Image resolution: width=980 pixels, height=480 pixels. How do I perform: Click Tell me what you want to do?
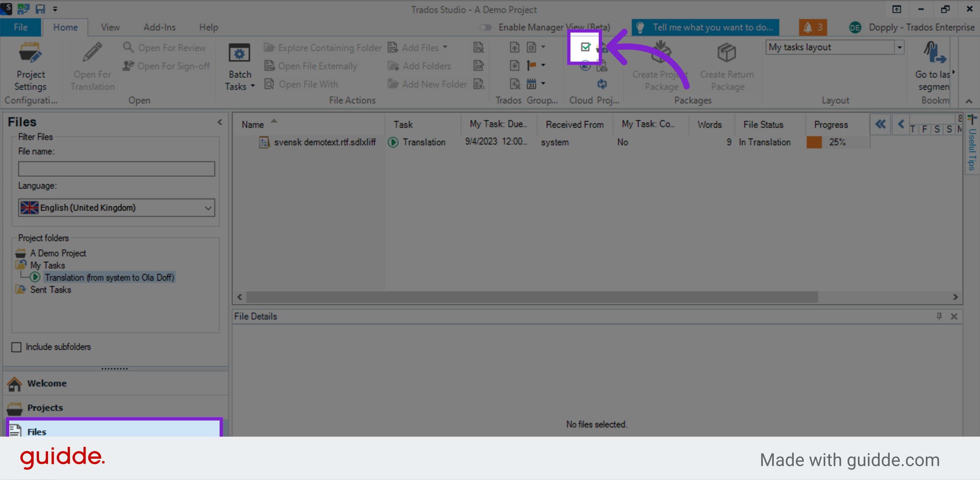point(705,27)
